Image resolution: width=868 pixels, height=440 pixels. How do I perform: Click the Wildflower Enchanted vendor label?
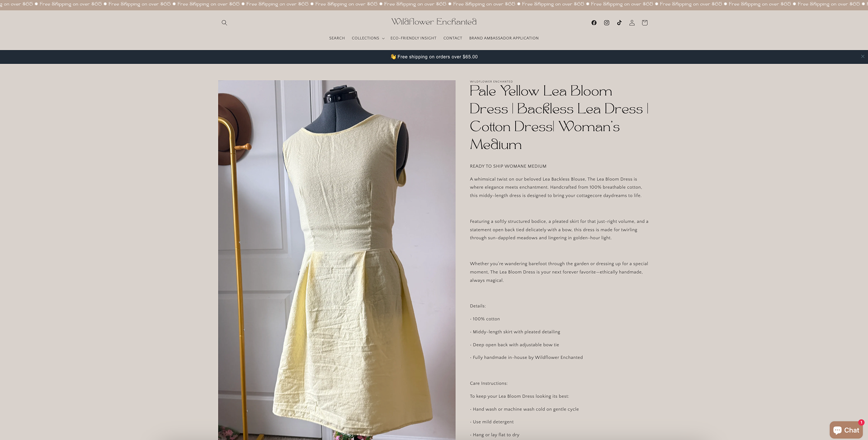(491, 81)
